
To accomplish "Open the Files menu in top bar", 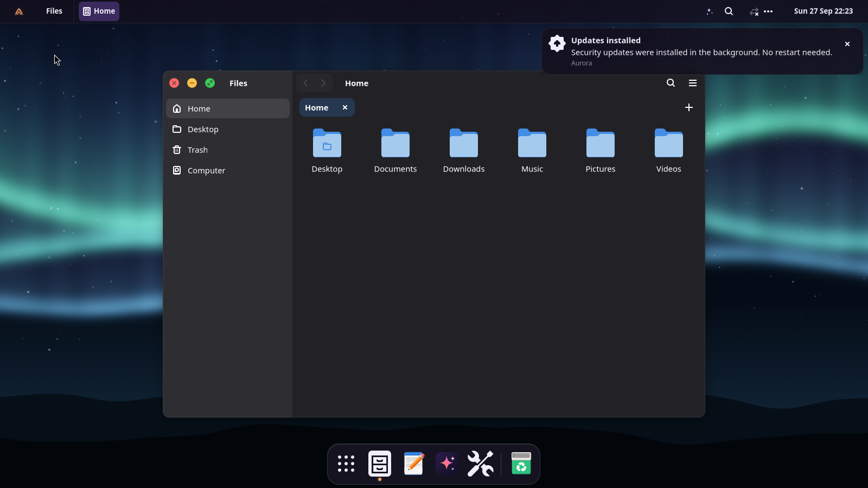I will (54, 11).
